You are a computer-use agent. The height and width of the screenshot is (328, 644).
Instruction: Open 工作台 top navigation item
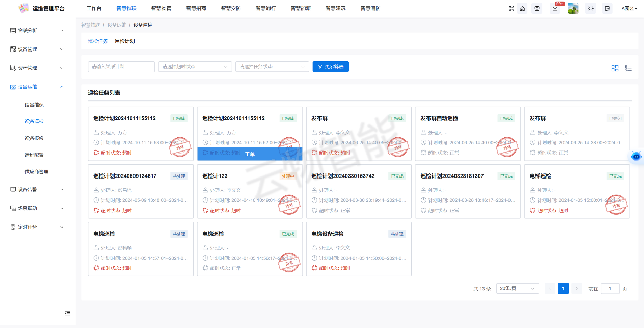click(94, 8)
